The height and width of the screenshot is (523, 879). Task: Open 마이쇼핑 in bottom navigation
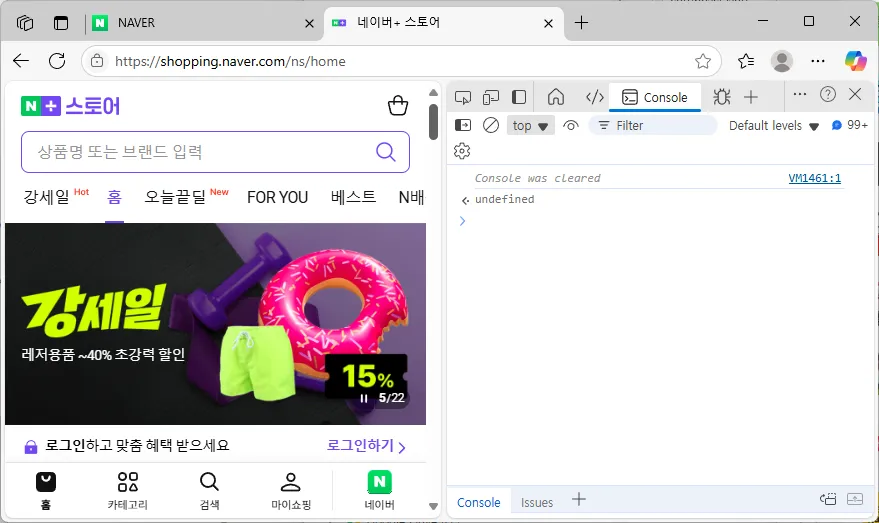coord(290,491)
